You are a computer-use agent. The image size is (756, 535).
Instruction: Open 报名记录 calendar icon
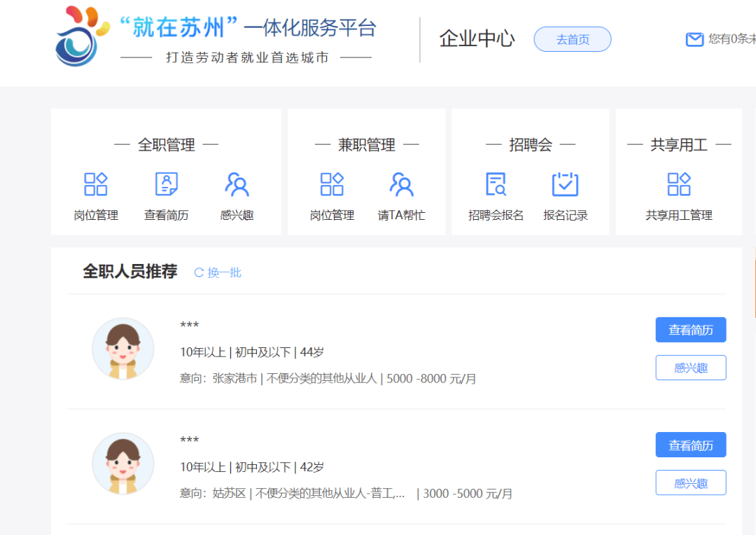[565, 184]
